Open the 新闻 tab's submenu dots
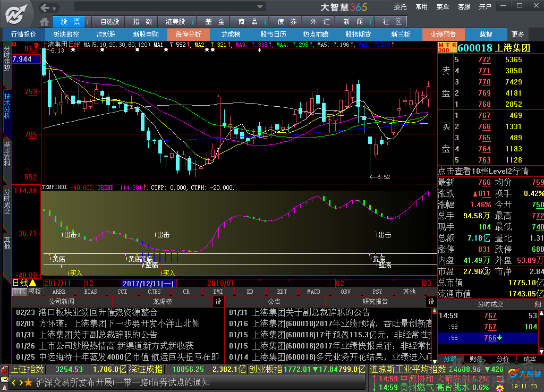The width and height of the screenshot is (544, 392). click(370, 22)
